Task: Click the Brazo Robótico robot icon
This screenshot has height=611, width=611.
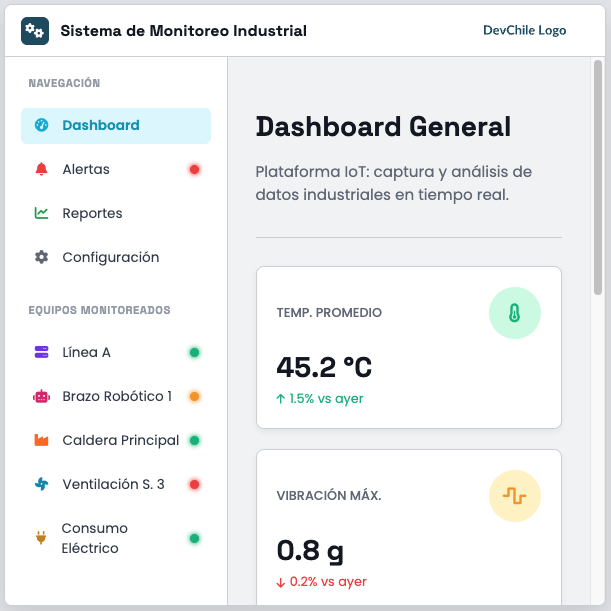Action: click(41, 397)
